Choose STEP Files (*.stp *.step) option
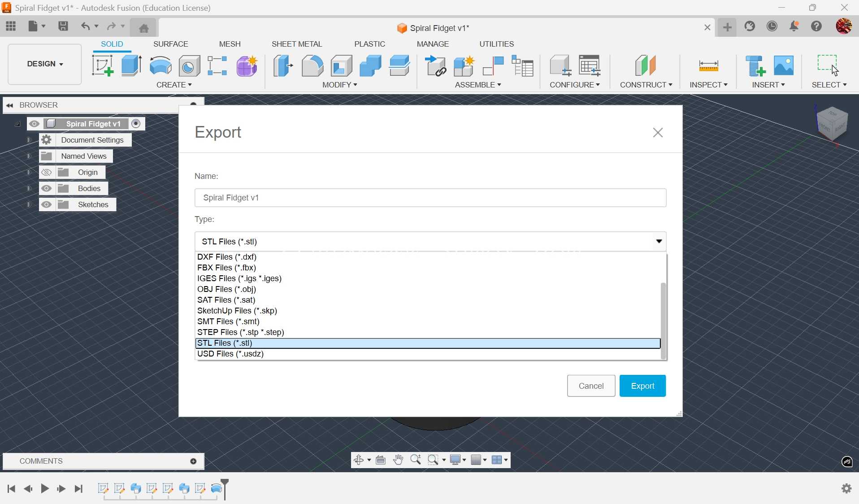 (428, 332)
